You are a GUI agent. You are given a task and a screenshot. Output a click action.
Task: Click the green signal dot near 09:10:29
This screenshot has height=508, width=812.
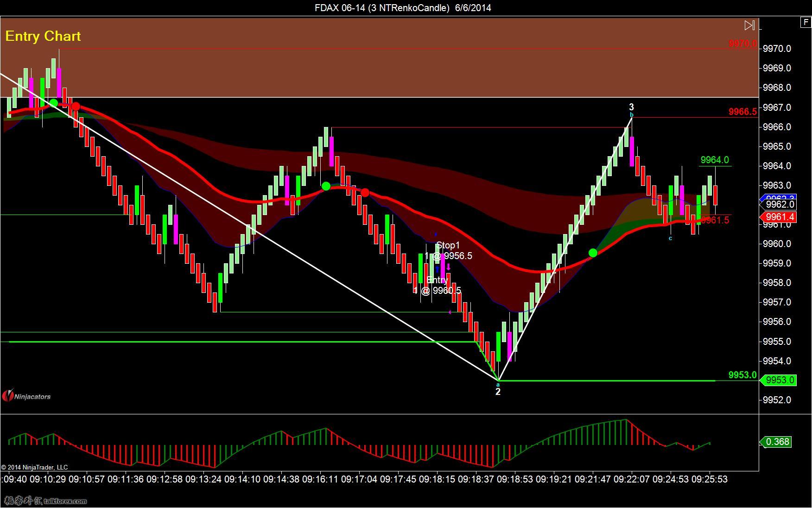click(54, 103)
